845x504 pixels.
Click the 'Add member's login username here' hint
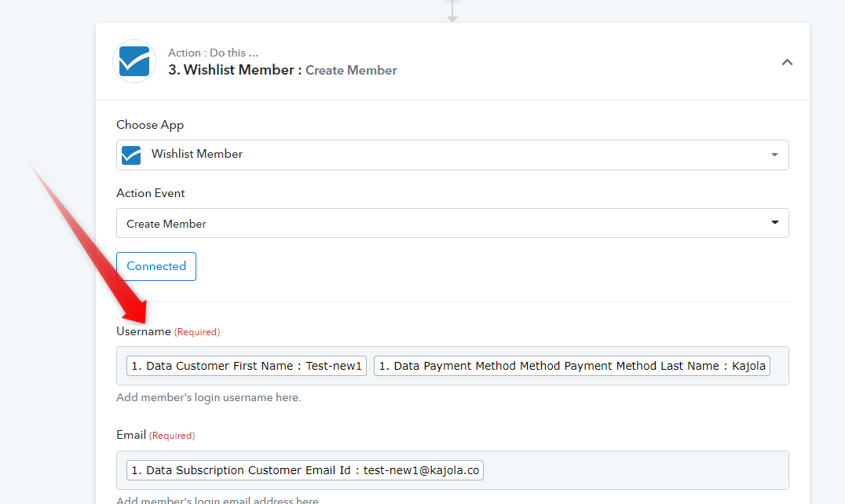208,397
